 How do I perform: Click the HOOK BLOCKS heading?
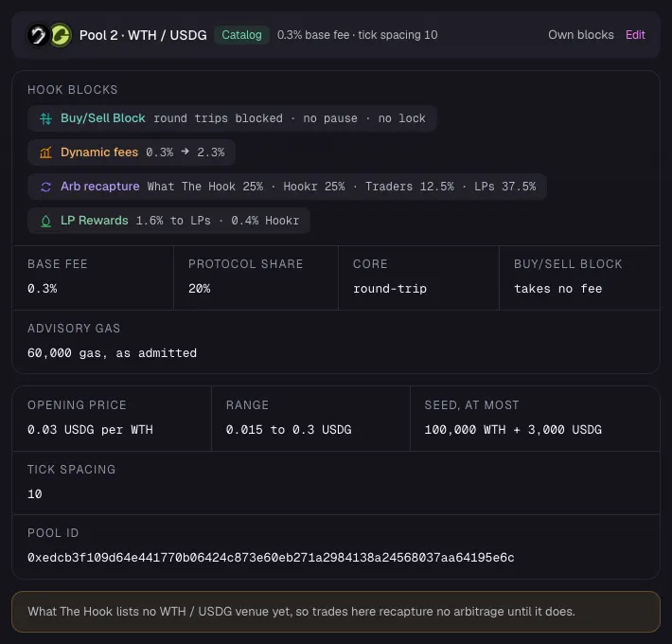[x=73, y=90]
